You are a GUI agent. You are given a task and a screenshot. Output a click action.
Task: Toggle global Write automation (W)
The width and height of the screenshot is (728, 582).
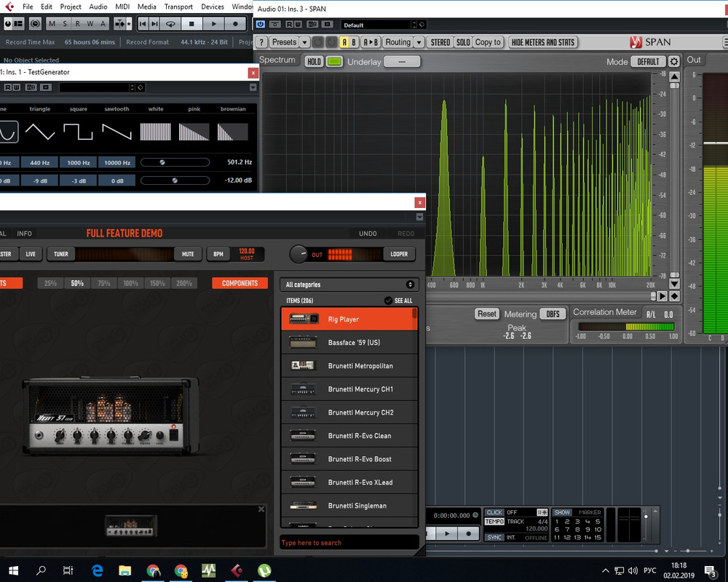click(x=90, y=23)
